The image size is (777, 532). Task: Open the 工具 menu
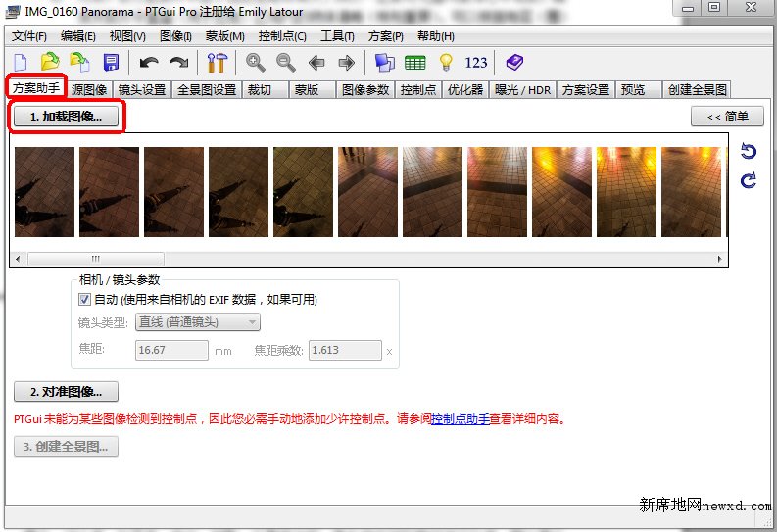pos(337,36)
